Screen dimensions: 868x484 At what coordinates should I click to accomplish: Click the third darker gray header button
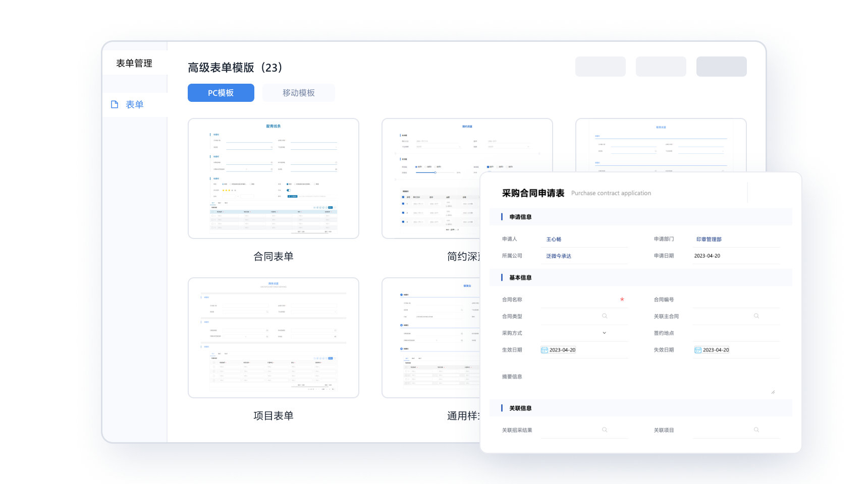click(x=722, y=67)
